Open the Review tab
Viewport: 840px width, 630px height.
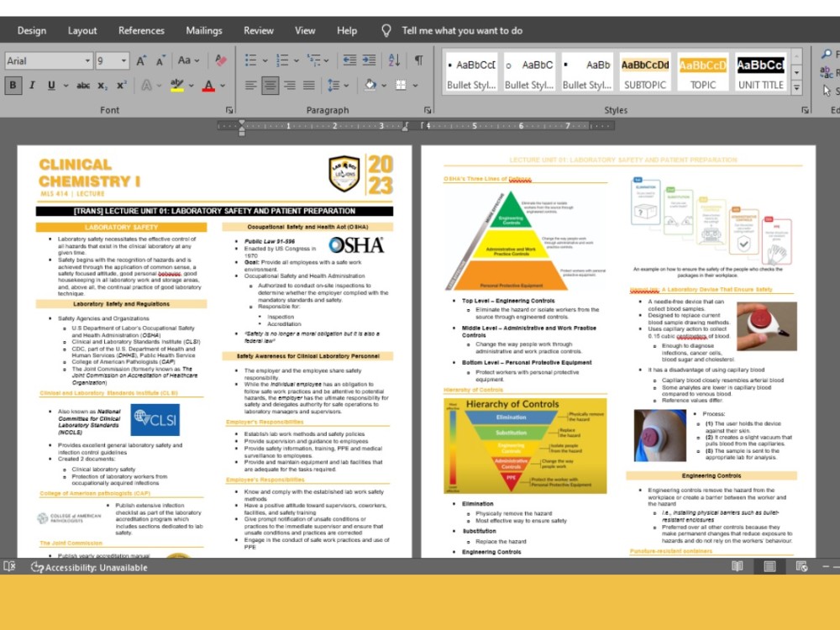[258, 30]
